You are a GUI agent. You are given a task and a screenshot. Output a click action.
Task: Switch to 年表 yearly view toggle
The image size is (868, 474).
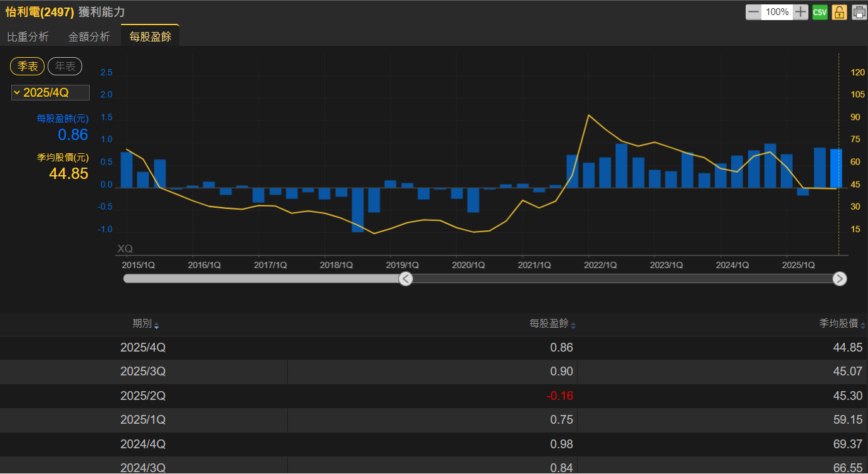65,66
